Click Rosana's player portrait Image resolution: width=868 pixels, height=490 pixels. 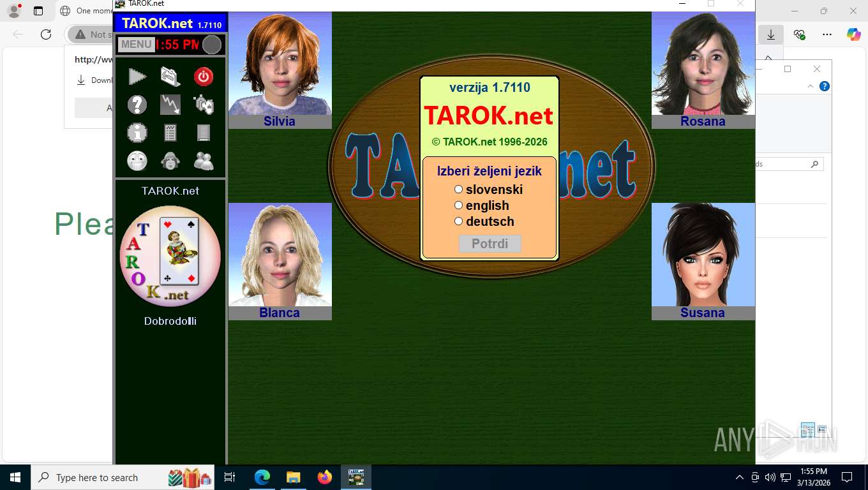pyautogui.click(x=703, y=63)
